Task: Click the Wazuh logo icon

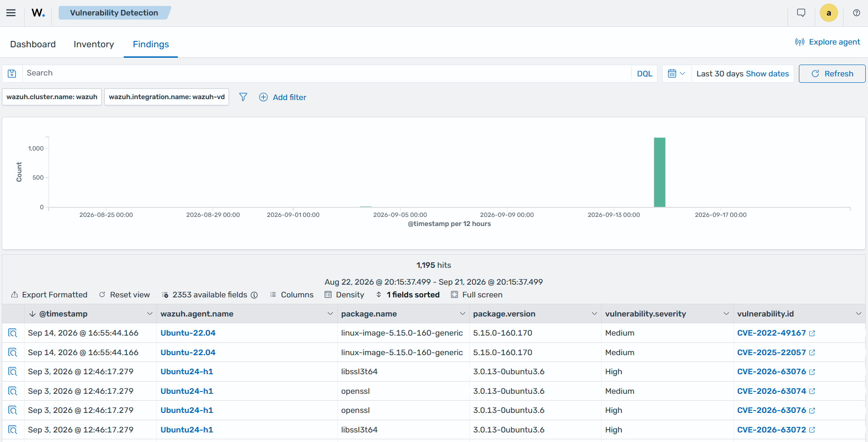Action: pos(38,13)
